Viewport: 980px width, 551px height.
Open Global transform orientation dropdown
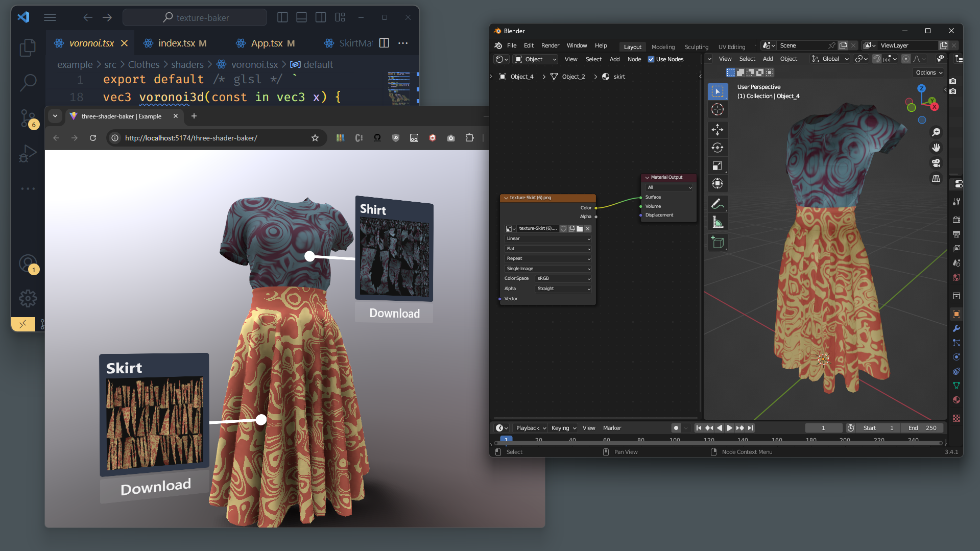(830, 59)
